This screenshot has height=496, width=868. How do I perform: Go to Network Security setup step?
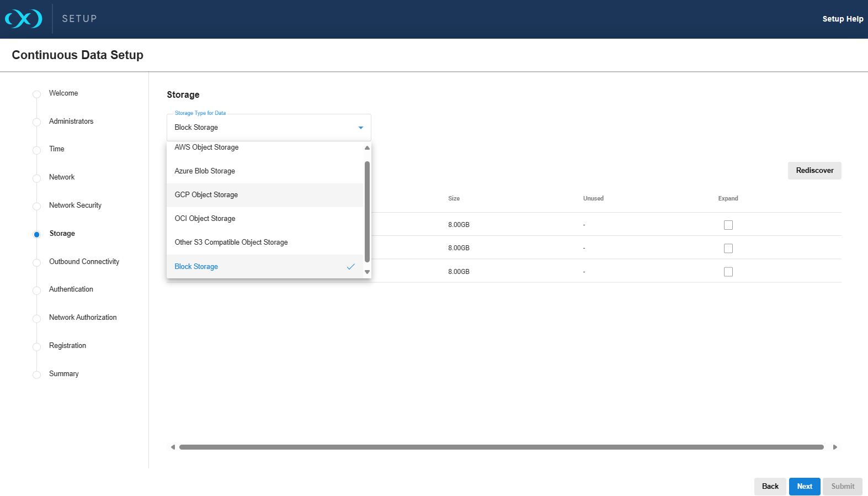pos(75,205)
